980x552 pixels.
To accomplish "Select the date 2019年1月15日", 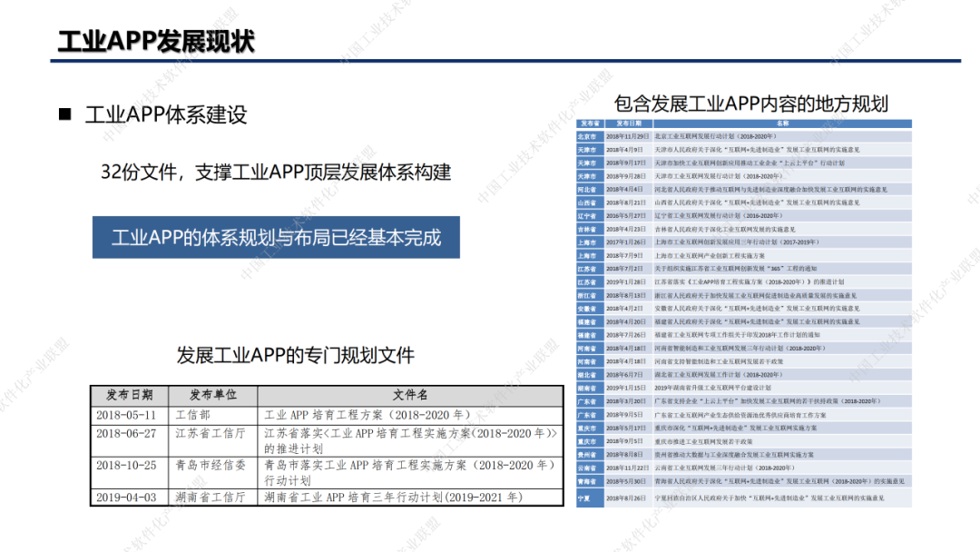I will coord(625,389).
